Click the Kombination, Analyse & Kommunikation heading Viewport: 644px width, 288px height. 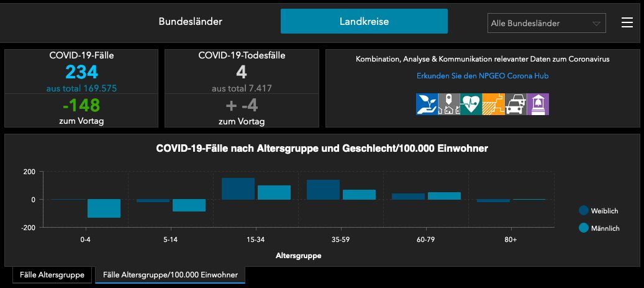click(x=483, y=59)
